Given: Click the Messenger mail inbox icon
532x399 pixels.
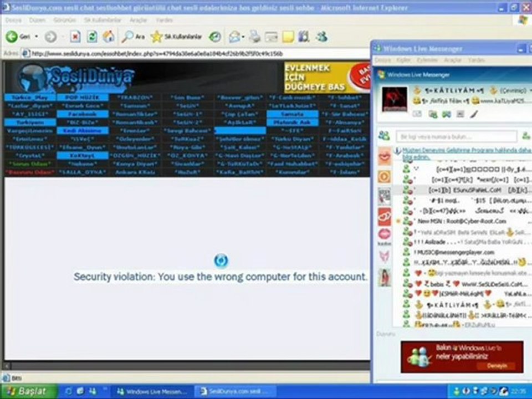Looking at the screenshot, I should tap(417, 114).
